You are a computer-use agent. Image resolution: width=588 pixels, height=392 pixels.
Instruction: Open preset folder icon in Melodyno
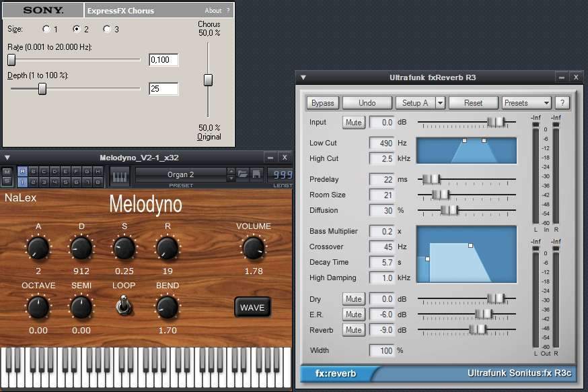tap(243, 174)
